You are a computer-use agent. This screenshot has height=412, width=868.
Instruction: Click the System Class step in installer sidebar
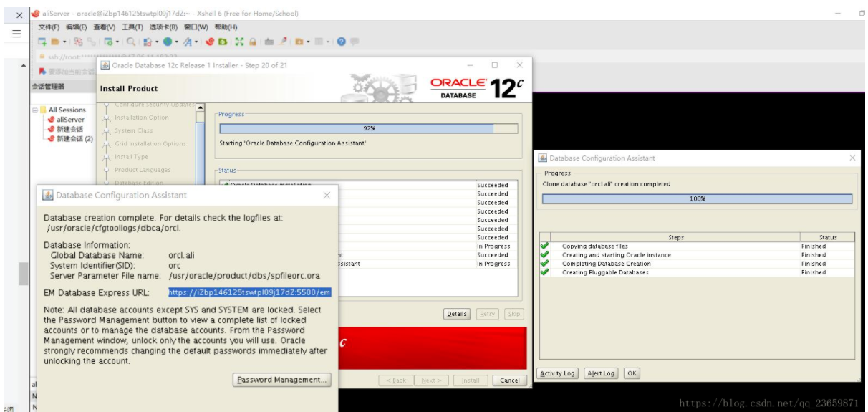click(x=133, y=130)
